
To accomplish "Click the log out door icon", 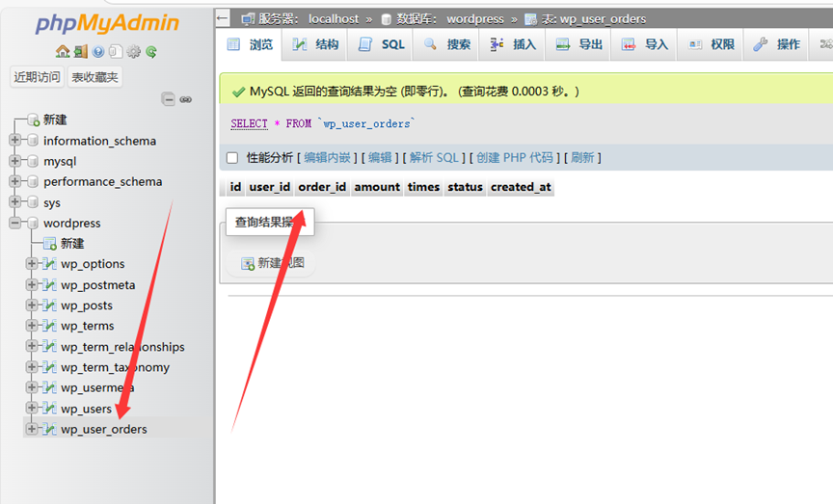I will [x=81, y=51].
